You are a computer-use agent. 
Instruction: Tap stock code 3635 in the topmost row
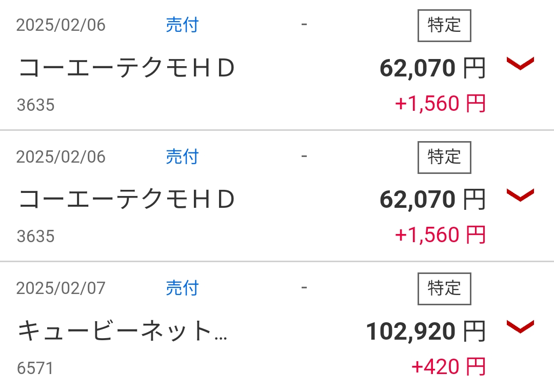[36, 105]
